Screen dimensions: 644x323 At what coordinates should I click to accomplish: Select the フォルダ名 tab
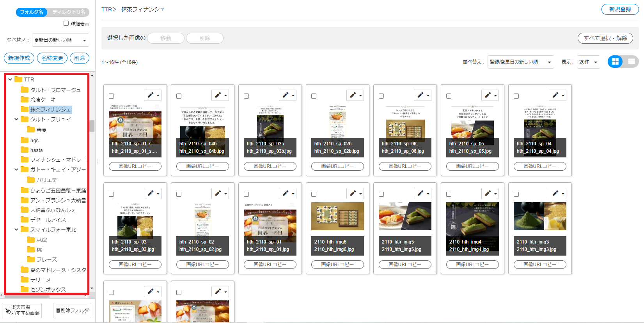pyautogui.click(x=32, y=12)
